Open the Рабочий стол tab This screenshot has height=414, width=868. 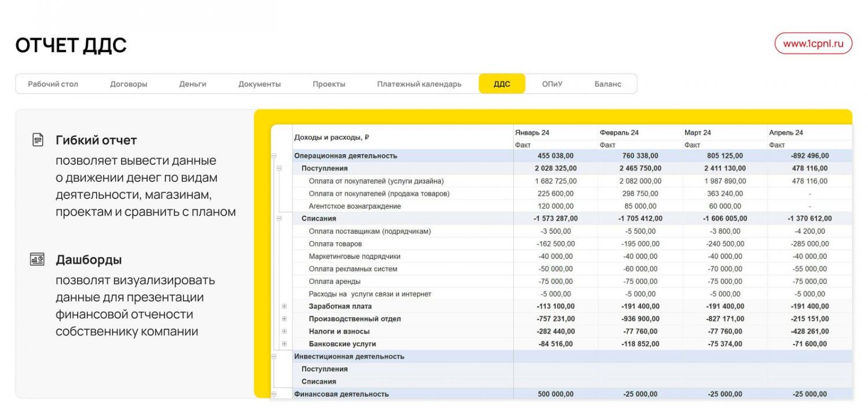(53, 84)
